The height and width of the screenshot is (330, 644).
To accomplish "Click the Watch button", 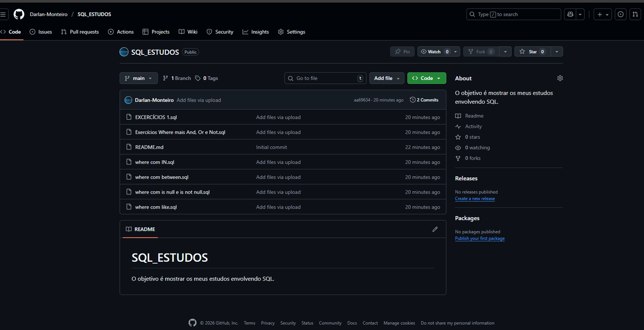I will point(435,52).
